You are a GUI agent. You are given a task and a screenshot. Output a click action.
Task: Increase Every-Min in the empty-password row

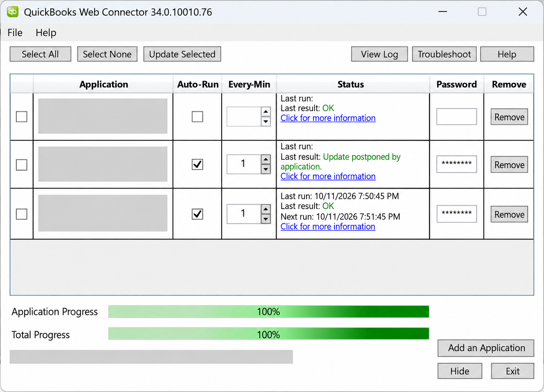266,112
